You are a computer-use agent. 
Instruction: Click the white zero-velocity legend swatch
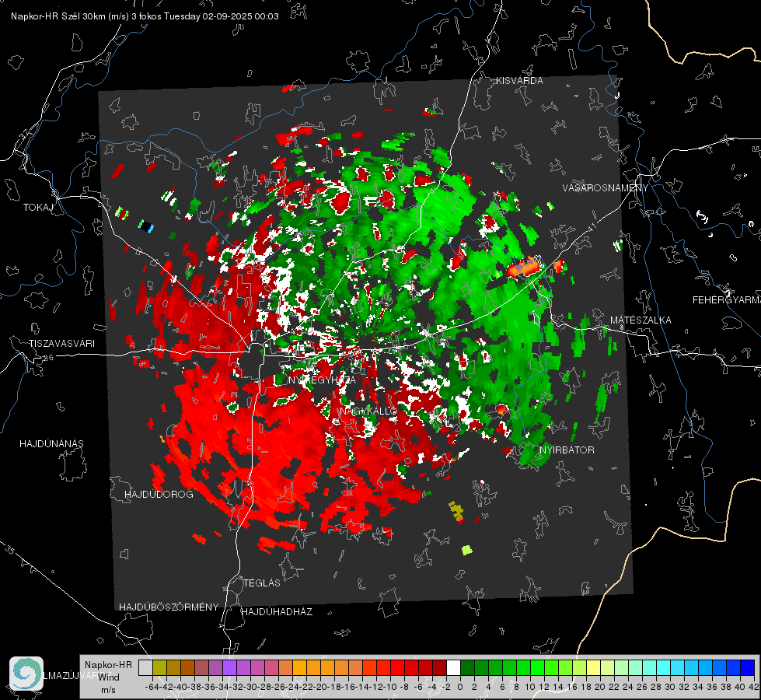pyautogui.click(x=453, y=667)
